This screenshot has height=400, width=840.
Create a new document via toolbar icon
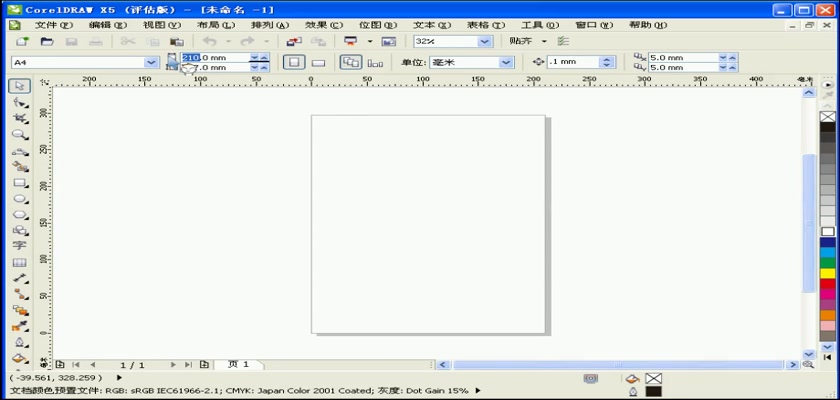(22, 41)
